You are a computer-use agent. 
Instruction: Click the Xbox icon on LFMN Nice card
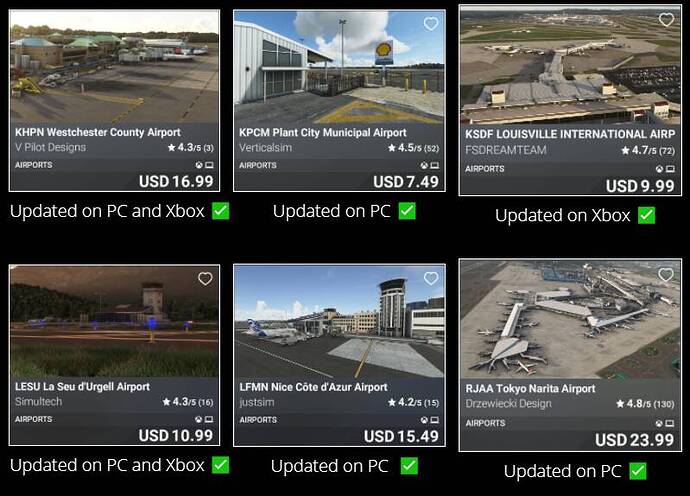(x=424, y=420)
